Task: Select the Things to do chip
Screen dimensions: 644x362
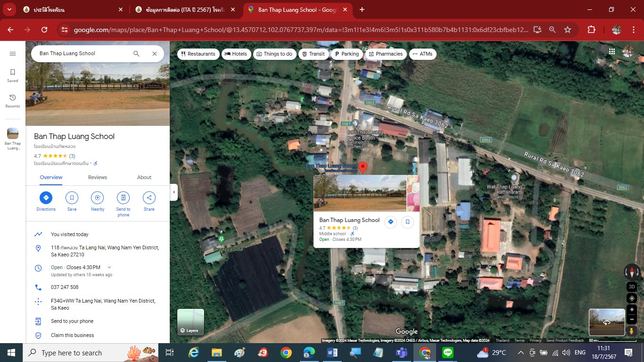Action: pyautogui.click(x=274, y=54)
